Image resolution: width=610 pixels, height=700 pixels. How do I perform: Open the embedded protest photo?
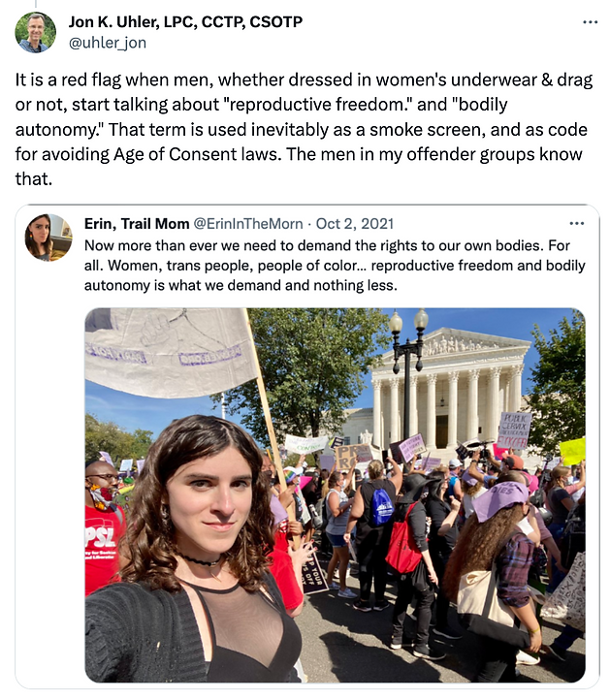(335, 494)
